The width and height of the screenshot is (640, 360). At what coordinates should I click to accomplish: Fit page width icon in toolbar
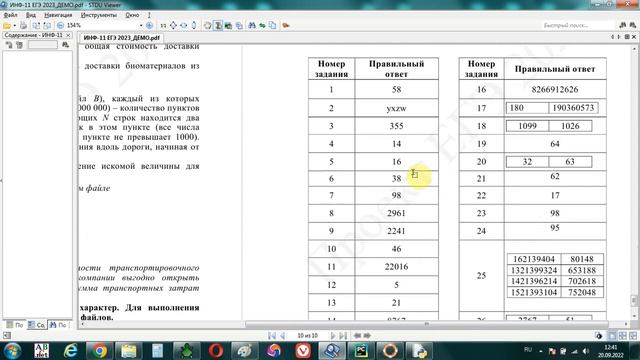coord(184,25)
